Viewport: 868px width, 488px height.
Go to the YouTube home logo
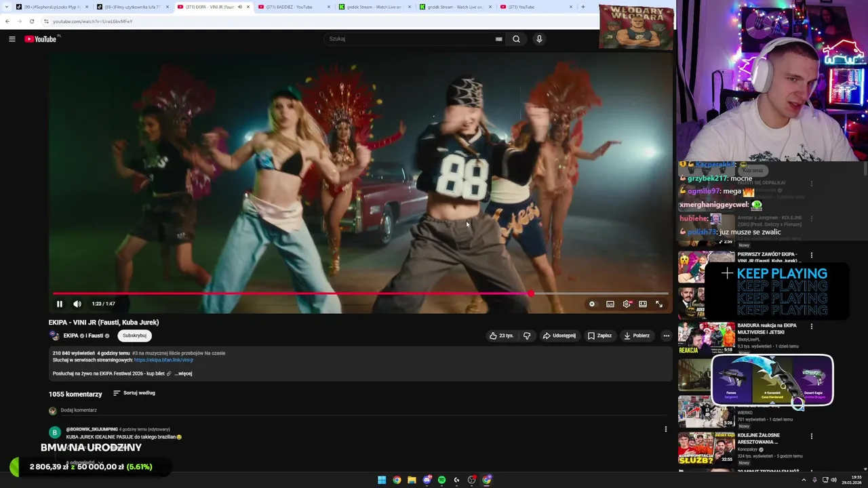click(x=41, y=39)
